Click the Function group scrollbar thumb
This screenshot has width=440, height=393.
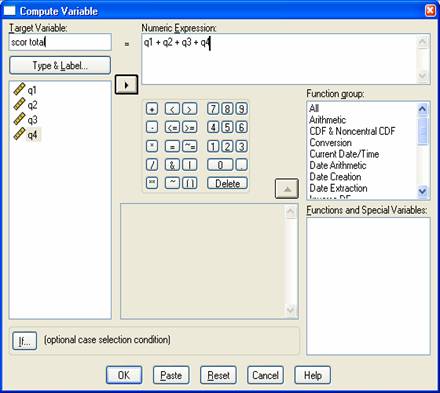click(x=422, y=131)
